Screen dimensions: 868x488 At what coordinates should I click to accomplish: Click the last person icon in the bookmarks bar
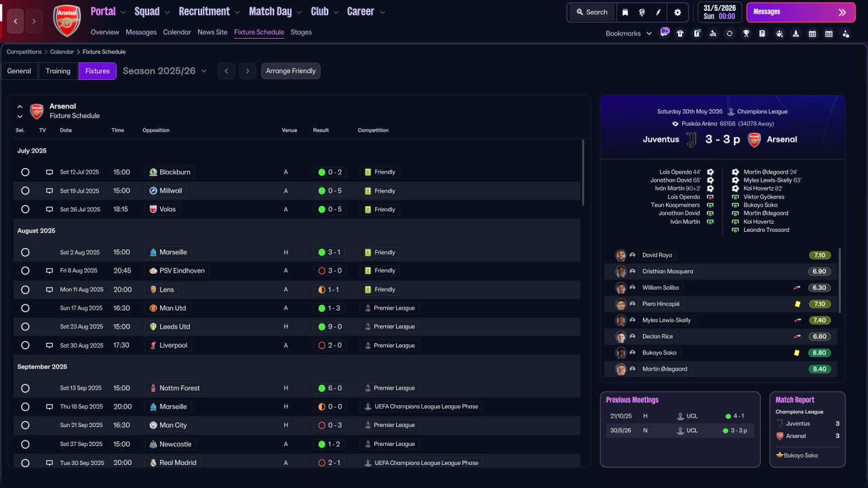(846, 33)
